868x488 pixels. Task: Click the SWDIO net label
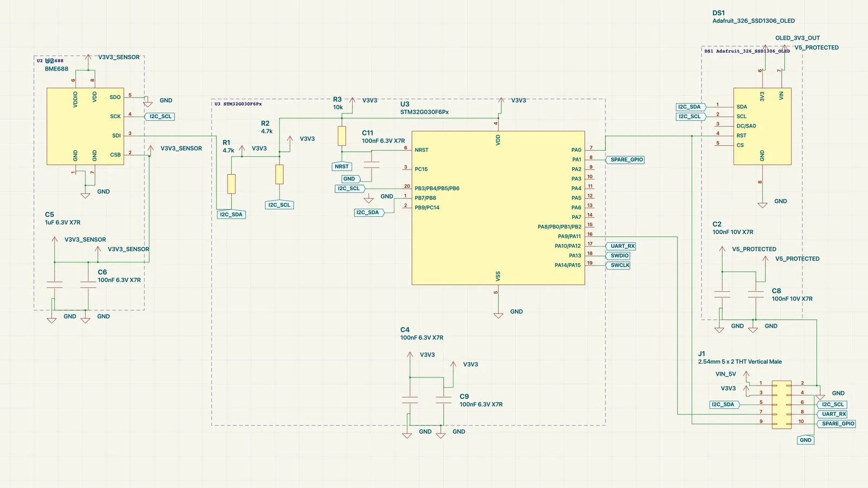click(617, 256)
